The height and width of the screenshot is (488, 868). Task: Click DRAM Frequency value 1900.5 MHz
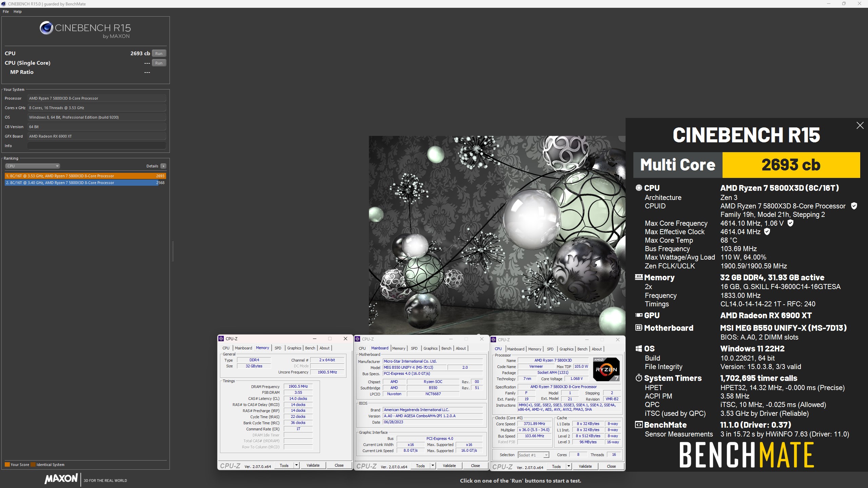tap(298, 386)
